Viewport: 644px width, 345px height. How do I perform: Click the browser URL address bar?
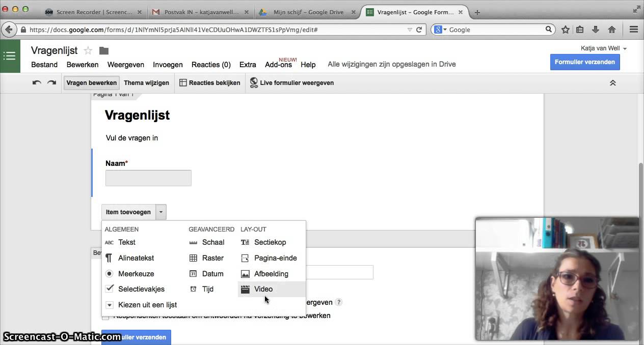pyautogui.click(x=214, y=30)
